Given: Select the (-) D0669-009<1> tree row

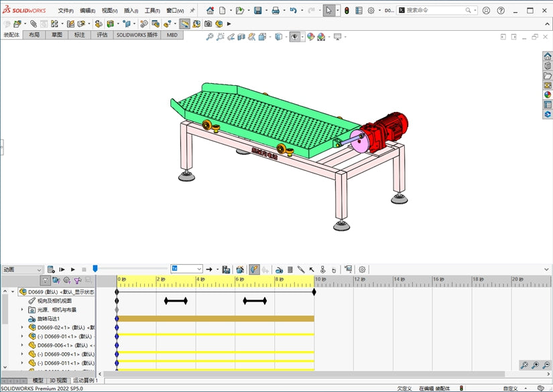Looking at the screenshot, I should (x=62, y=354).
